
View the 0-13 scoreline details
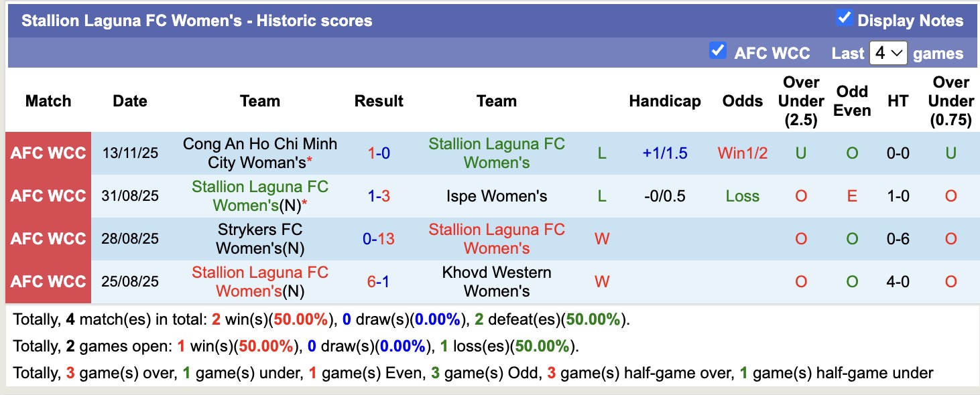click(x=379, y=239)
